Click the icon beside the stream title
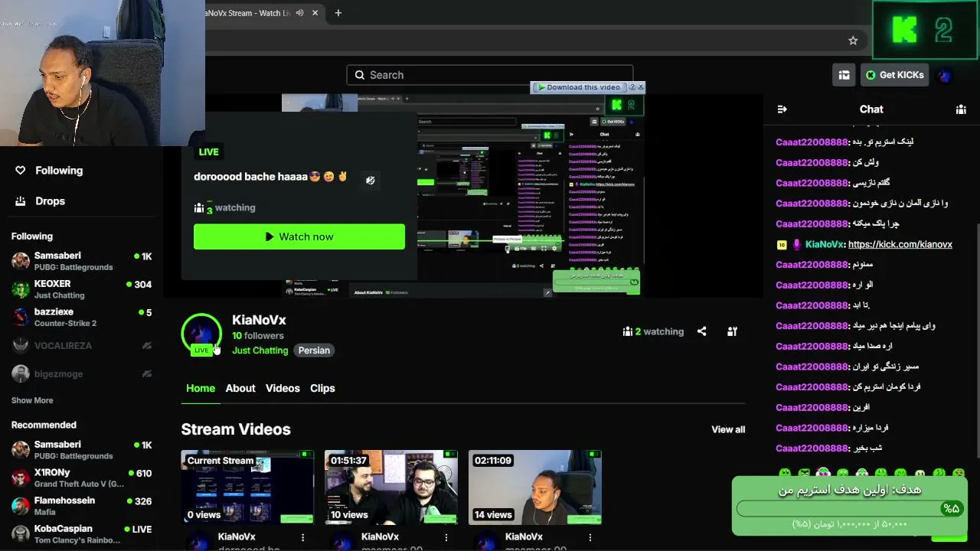The width and height of the screenshot is (980, 551). click(371, 180)
